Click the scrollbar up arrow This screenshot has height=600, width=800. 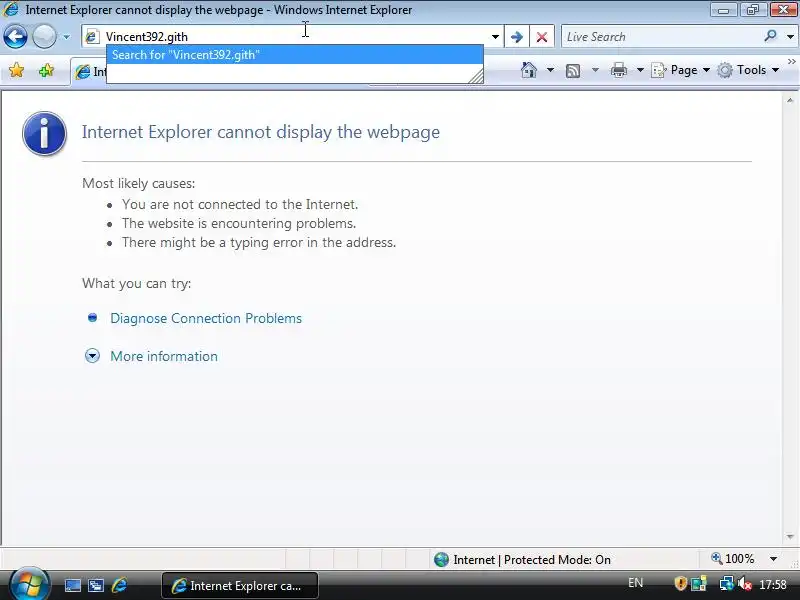pyautogui.click(x=790, y=101)
